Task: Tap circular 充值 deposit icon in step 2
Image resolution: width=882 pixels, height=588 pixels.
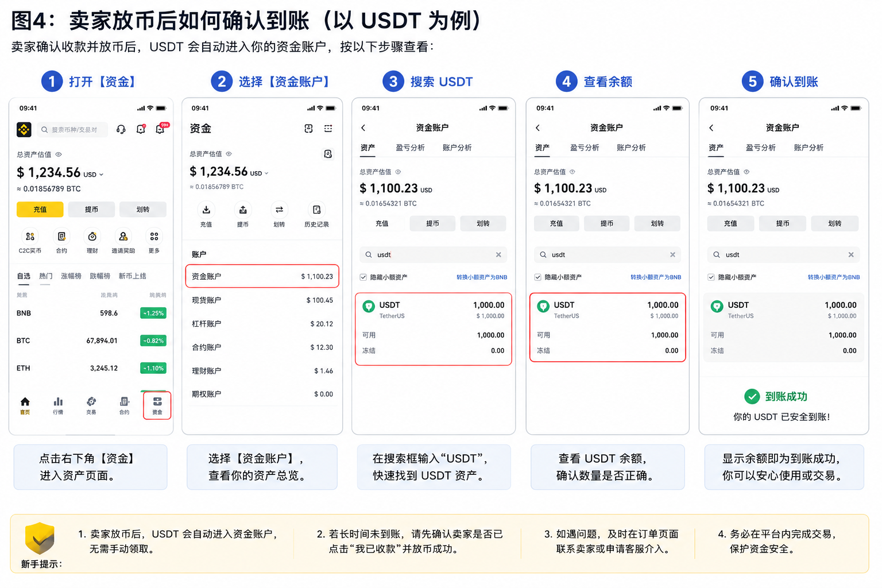Action: coord(206,210)
